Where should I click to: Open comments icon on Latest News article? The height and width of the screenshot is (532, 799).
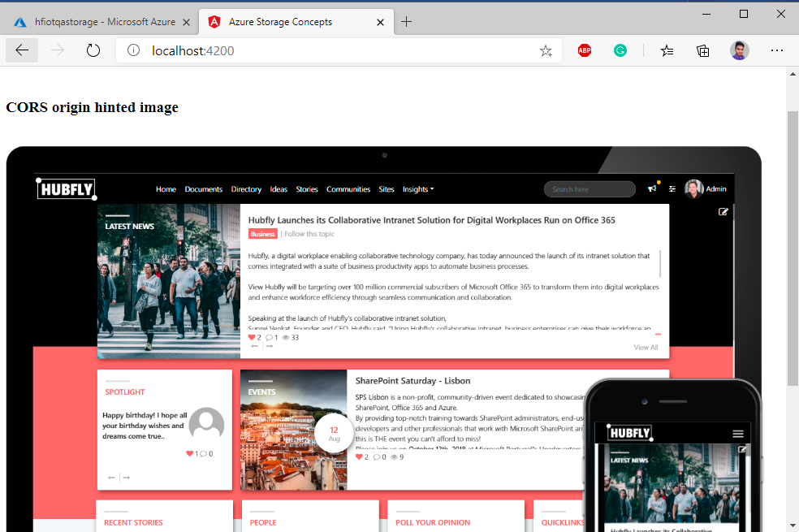(x=269, y=337)
